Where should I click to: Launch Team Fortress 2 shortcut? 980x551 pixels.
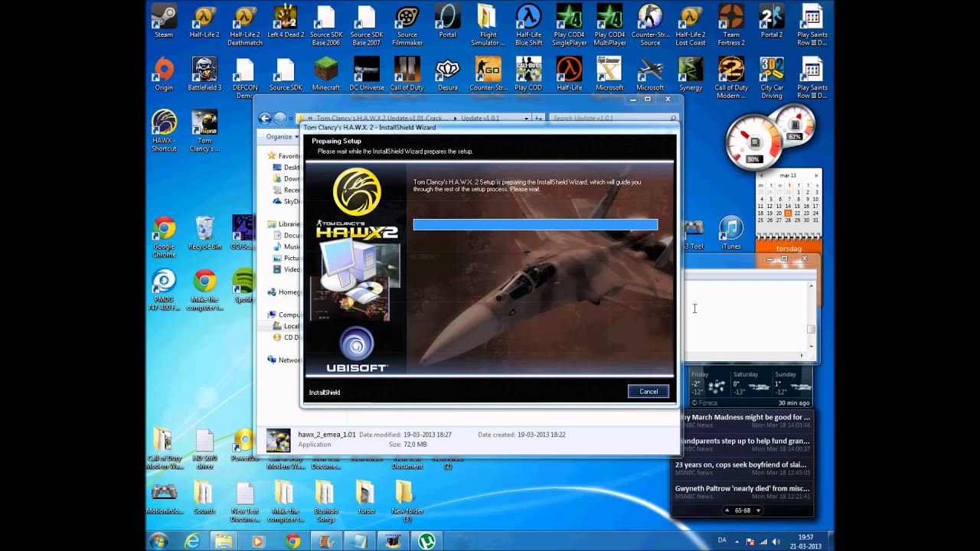[731, 25]
